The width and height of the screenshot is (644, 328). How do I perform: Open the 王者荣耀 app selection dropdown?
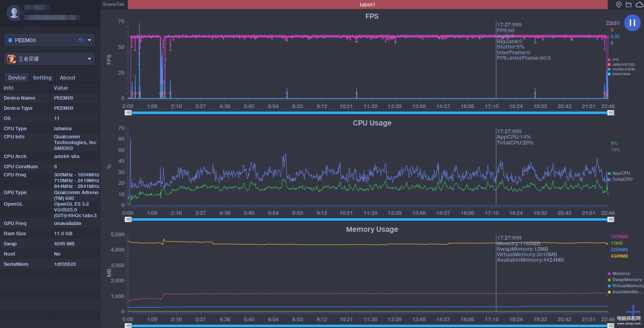89,59
